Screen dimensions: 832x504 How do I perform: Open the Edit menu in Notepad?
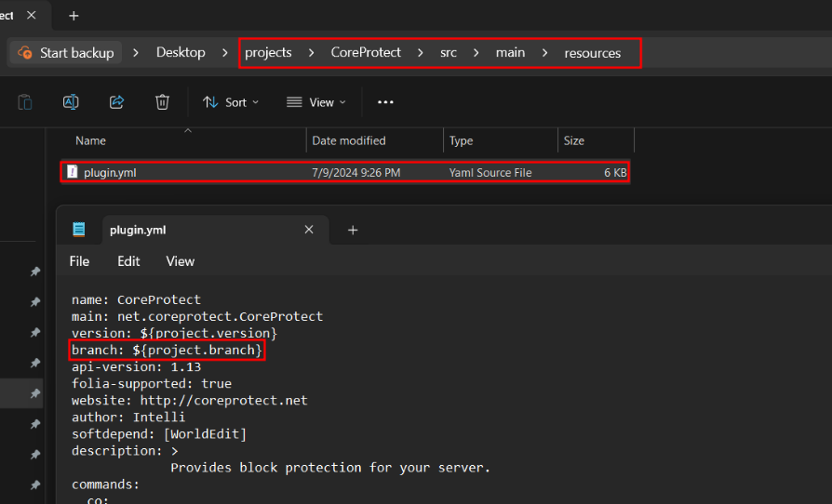pos(128,261)
